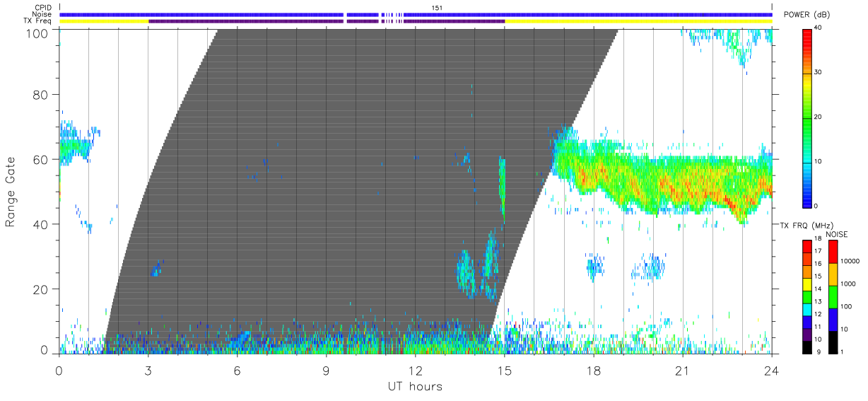The width and height of the screenshot is (868, 401).
Task: Click the 24 tick label on UT hours axis
Action: [x=772, y=371]
